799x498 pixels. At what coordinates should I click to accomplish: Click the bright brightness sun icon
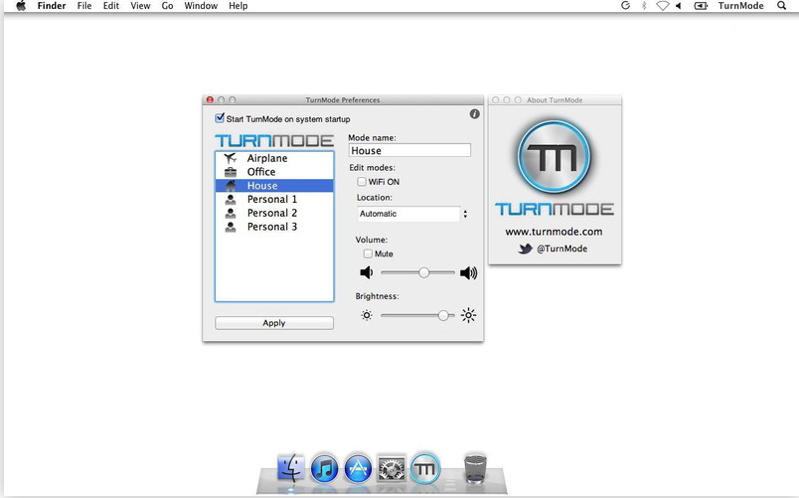pyautogui.click(x=468, y=315)
